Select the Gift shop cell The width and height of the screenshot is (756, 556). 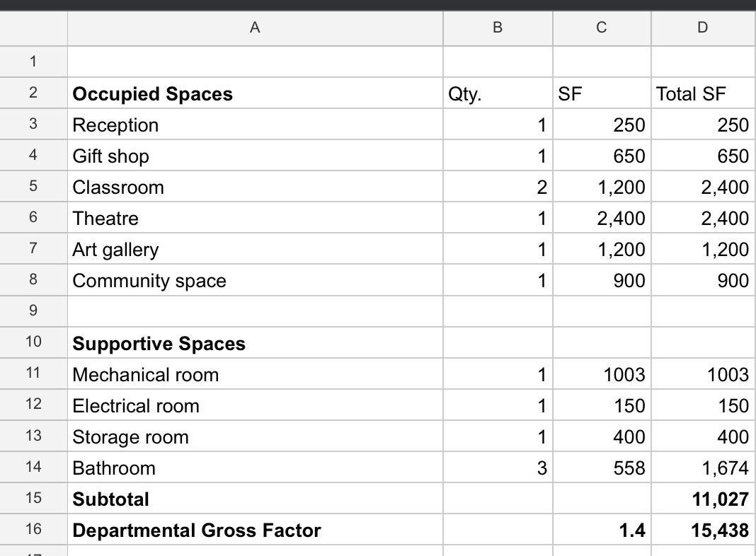(x=255, y=156)
